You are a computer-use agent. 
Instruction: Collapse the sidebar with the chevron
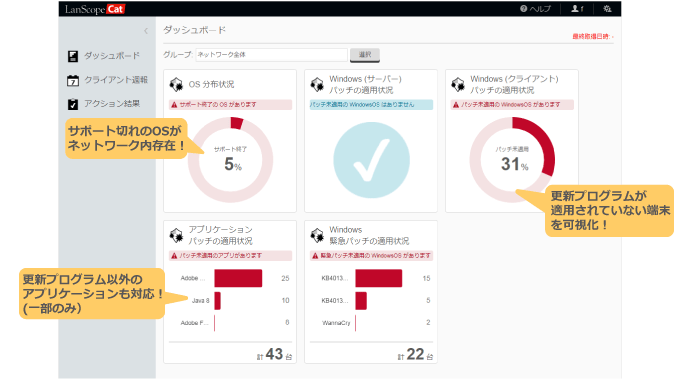point(146,31)
